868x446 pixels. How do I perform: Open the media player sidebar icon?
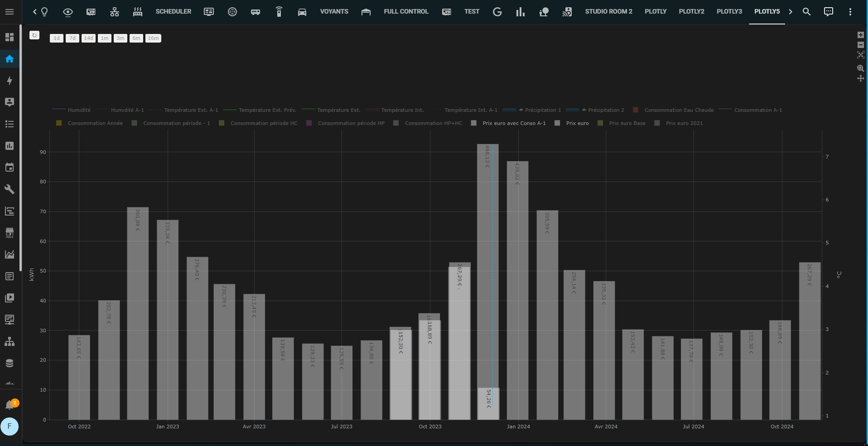click(10, 298)
